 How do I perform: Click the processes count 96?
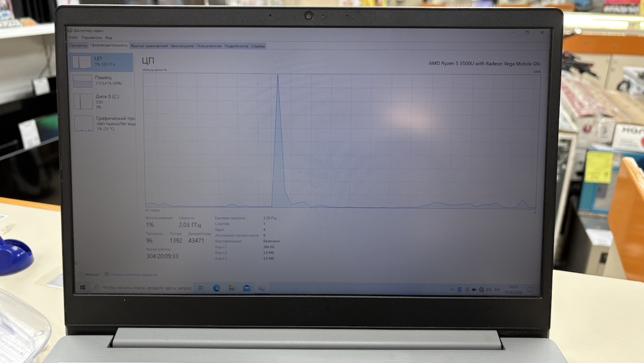(x=149, y=241)
